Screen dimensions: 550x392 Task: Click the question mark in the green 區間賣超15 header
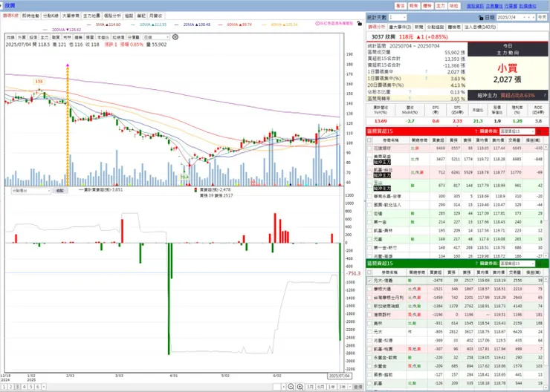(476, 264)
